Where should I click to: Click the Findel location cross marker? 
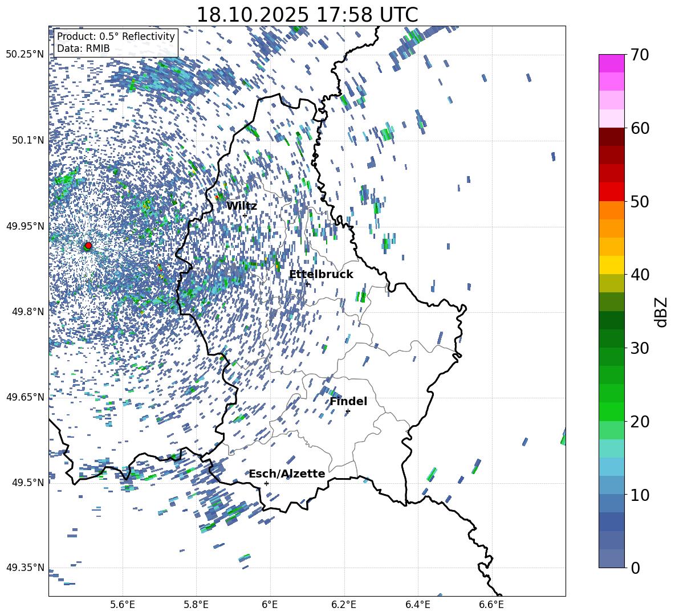pyautogui.click(x=348, y=411)
